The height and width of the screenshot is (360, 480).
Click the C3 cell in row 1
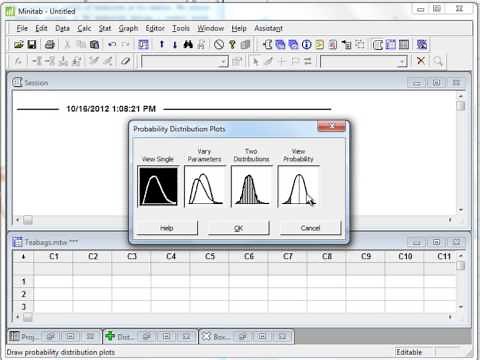[x=132, y=282]
